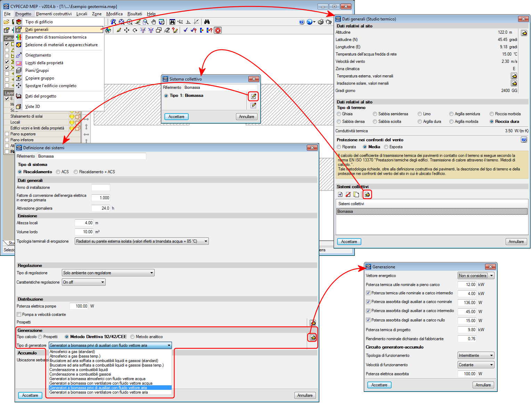Select the rotate tool icon
The image size is (532, 403).
point(135,30)
